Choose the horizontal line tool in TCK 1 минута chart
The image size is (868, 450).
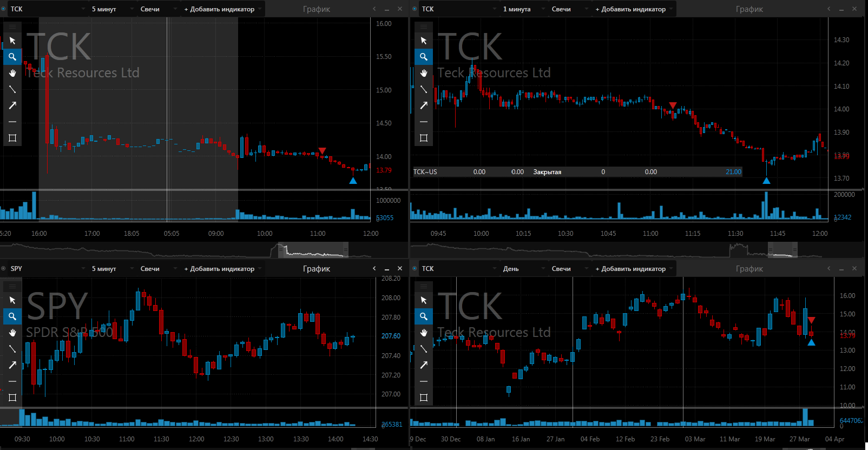424,122
